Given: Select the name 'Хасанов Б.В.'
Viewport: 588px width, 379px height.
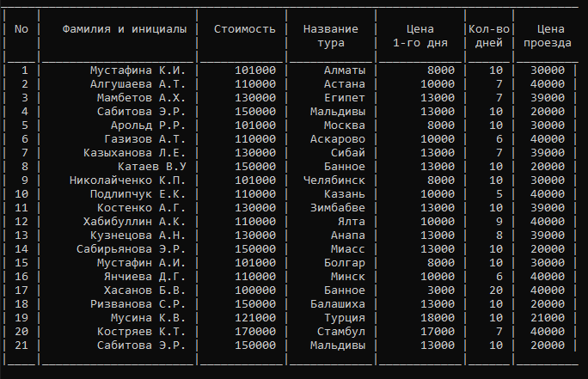Looking at the screenshot, I should tap(144, 290).
